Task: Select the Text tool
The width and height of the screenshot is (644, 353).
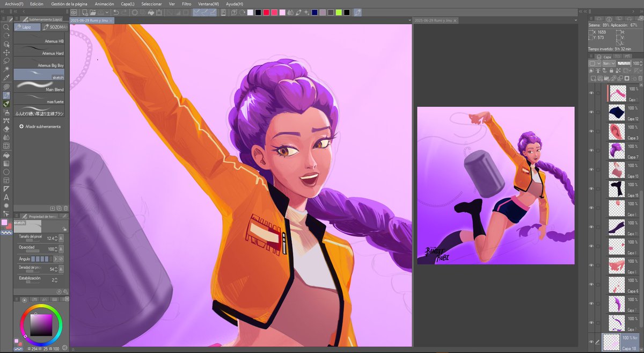Action: [6, 197]
